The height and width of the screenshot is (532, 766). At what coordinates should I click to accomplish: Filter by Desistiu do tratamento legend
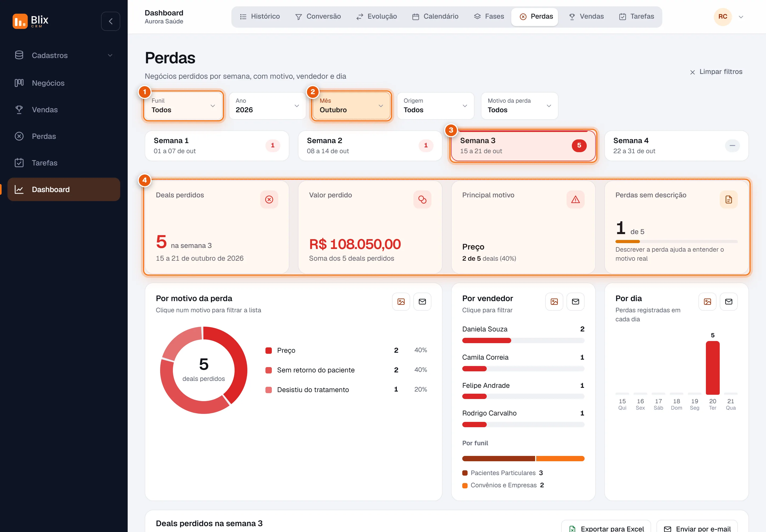tap(346, 390)
